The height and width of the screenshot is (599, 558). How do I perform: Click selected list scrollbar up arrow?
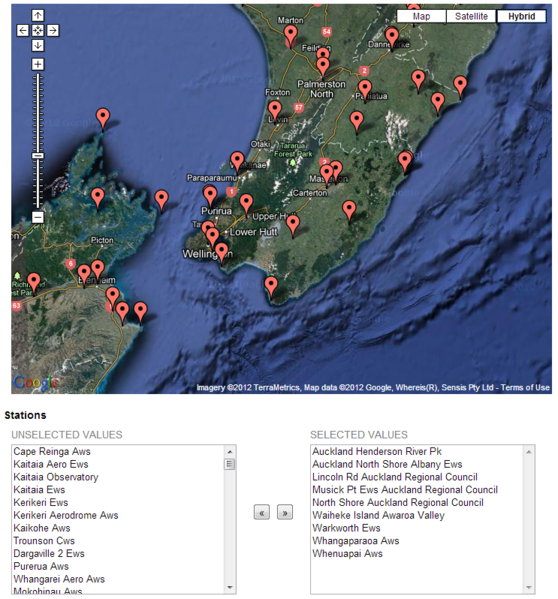[529, 452]
